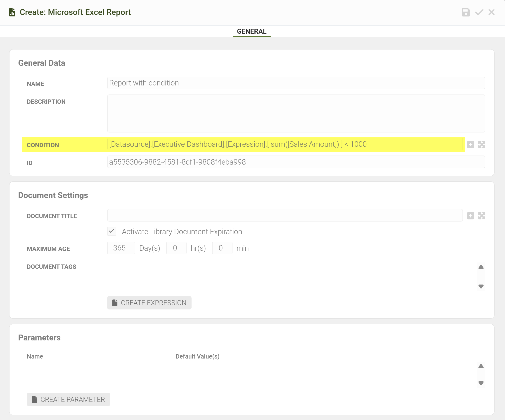Viewport: 505px width, 420px height.
Task: Click the CREATE EXPRESSION button
Action: pyautogui.click(x=149, y=303)
